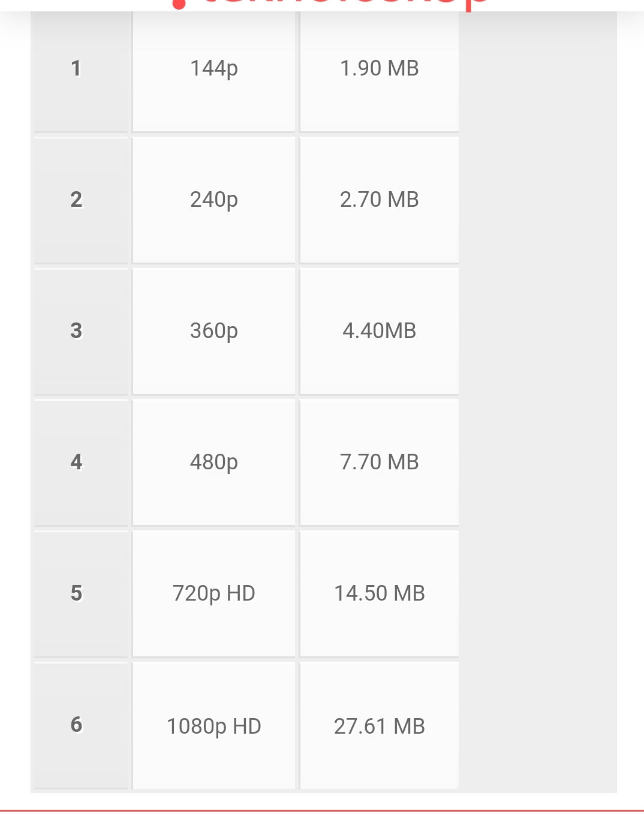Click the 14.50 MB size cell
644x814 pixels.
[x=379, y=593]
